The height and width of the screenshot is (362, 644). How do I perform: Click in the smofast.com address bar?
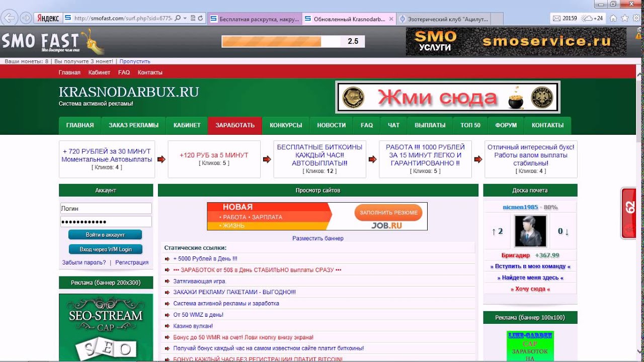(122, 18)
